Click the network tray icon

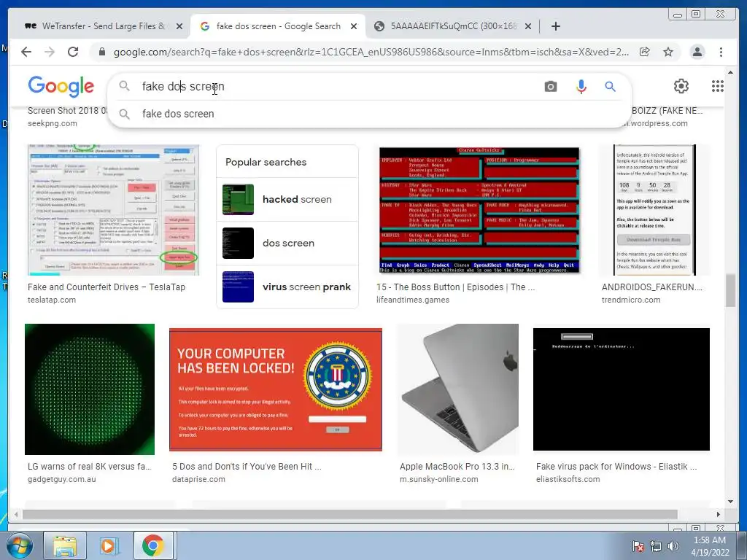656,546
